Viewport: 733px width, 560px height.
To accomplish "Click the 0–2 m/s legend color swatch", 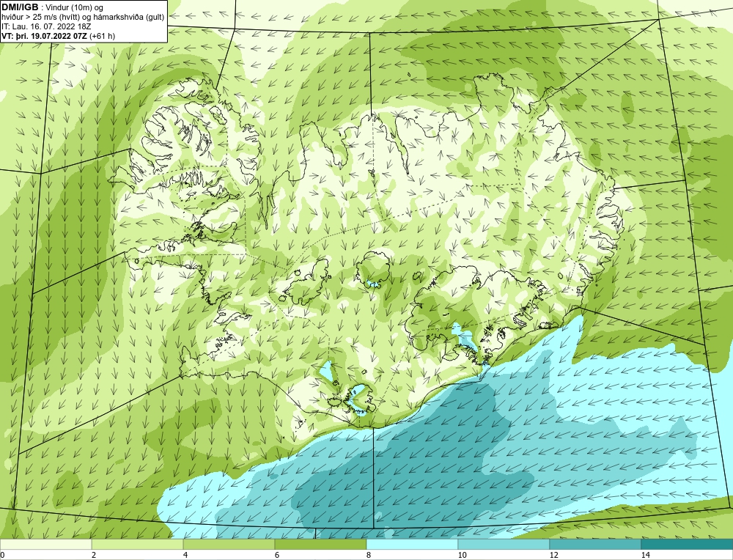I will tap(45, 544).
